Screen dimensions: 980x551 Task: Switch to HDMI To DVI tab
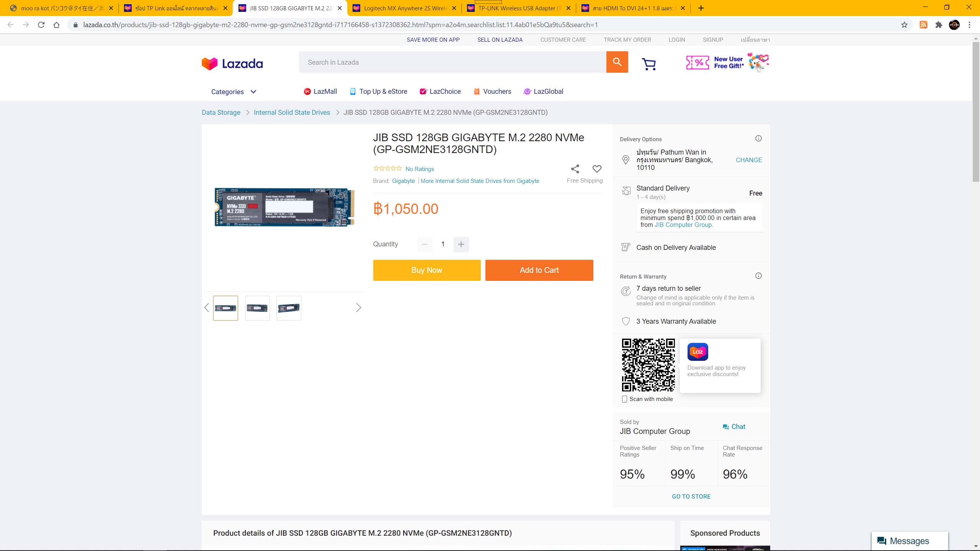[x=633, y=8]
